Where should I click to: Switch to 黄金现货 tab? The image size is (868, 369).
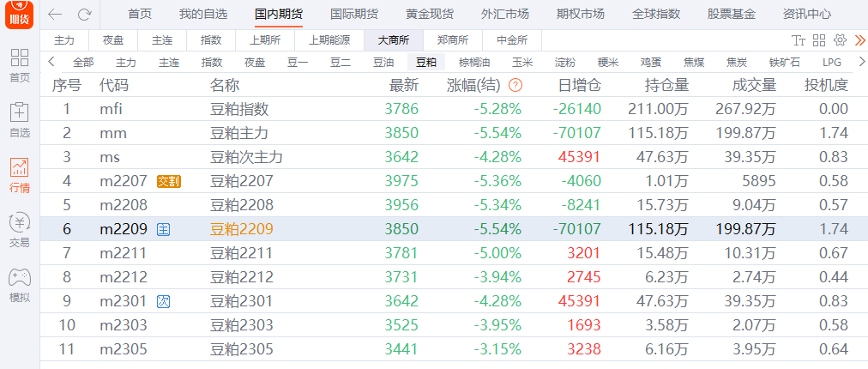tap(429, 15)
